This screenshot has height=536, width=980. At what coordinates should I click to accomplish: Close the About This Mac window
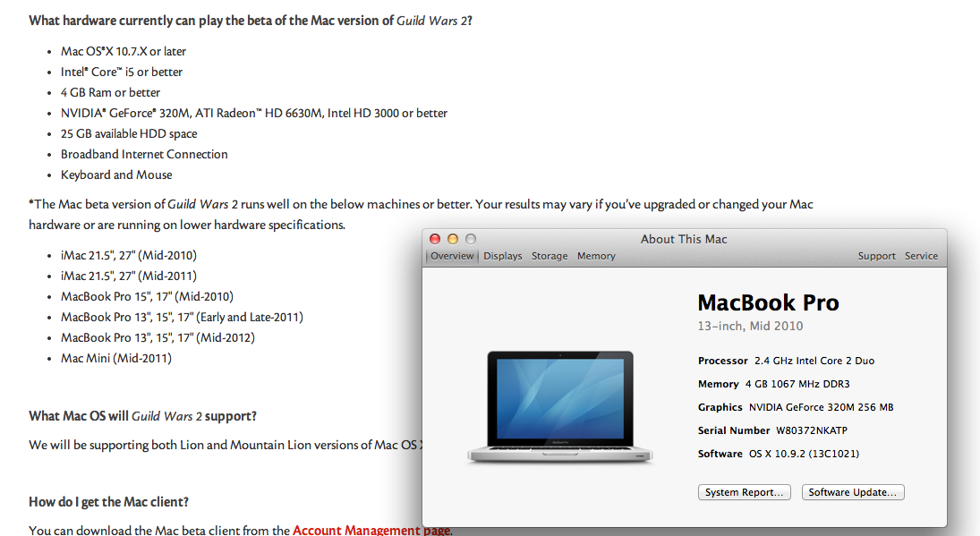(435, 239)
